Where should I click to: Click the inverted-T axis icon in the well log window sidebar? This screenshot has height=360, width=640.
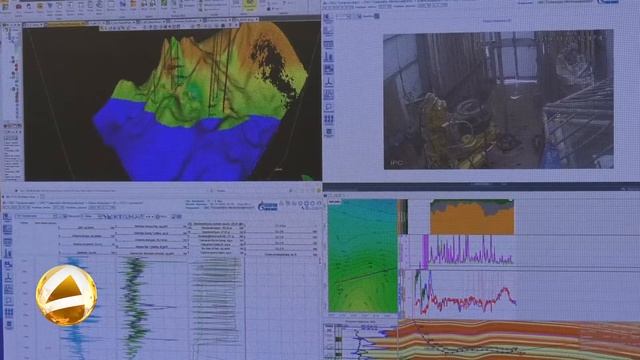pyautogui.click(x=8, y=278)
